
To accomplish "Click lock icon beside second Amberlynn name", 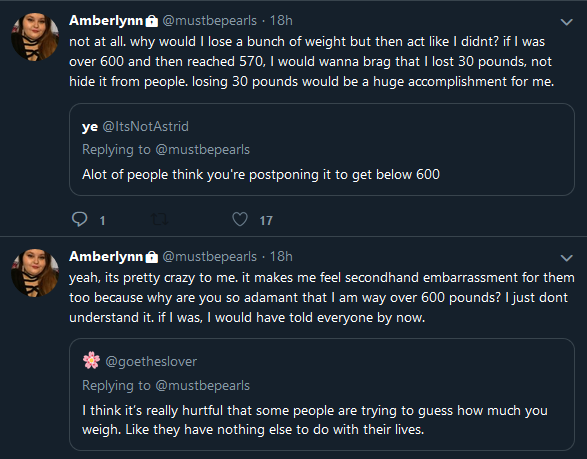I will pos(152,257).
